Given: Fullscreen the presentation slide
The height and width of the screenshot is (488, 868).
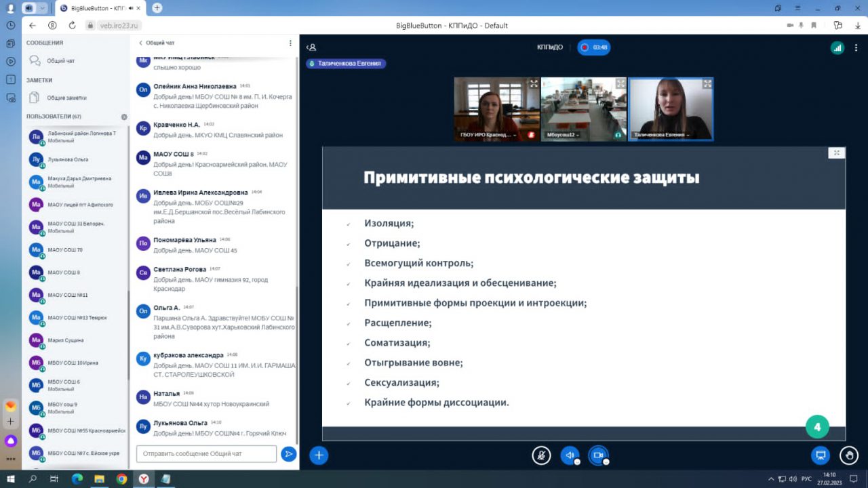Looking at the screenshot, I should click(836, 153).
